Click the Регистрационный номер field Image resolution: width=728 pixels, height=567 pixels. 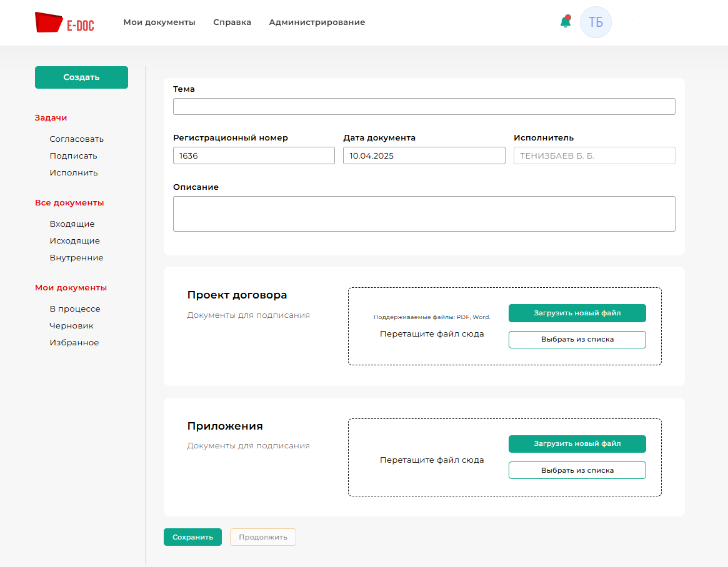coord(254,156)
